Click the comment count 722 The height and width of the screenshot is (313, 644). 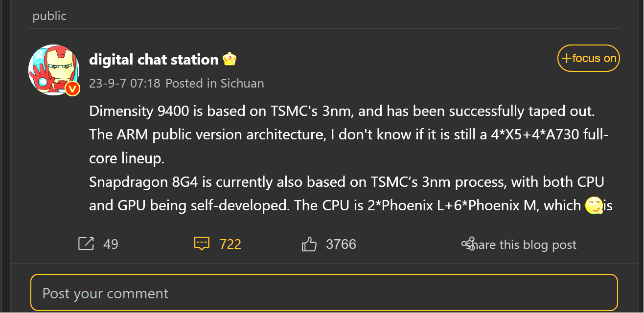coord(230,244)
